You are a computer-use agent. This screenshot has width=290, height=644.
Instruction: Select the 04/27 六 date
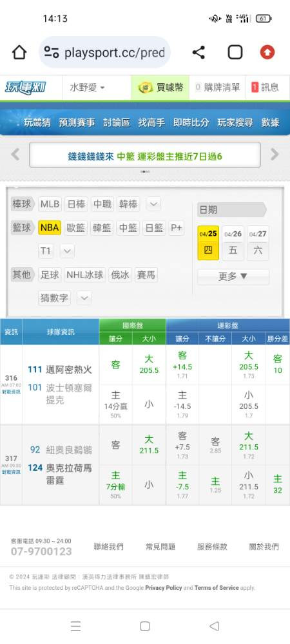coord(258,243)
